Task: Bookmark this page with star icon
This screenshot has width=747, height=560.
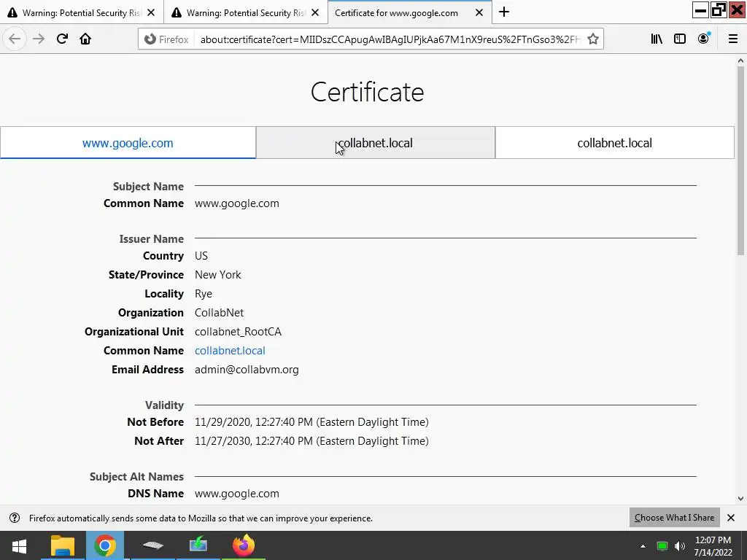Action: tap(592, 39)
